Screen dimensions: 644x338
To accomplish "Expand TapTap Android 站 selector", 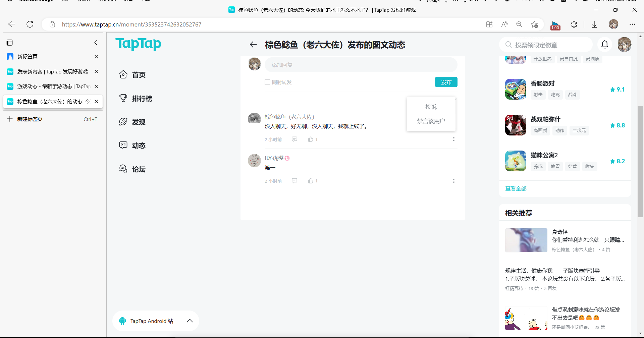I will pyautogui.click(x=156, y=321).
